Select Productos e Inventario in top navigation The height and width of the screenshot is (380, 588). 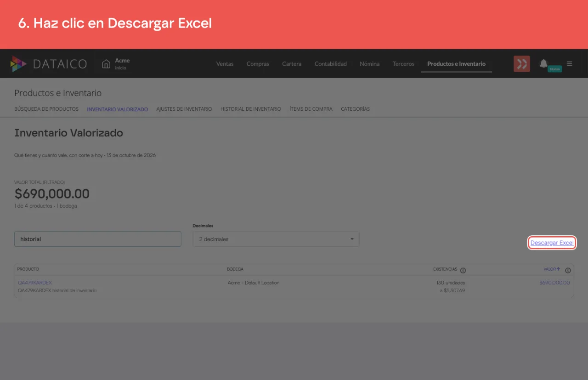pos(456,64)
